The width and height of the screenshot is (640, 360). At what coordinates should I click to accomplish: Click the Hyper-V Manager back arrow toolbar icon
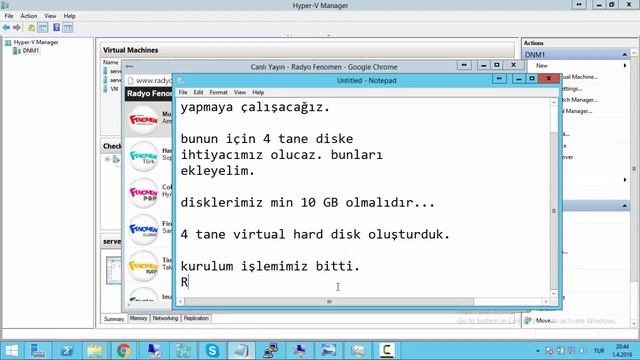6,28
